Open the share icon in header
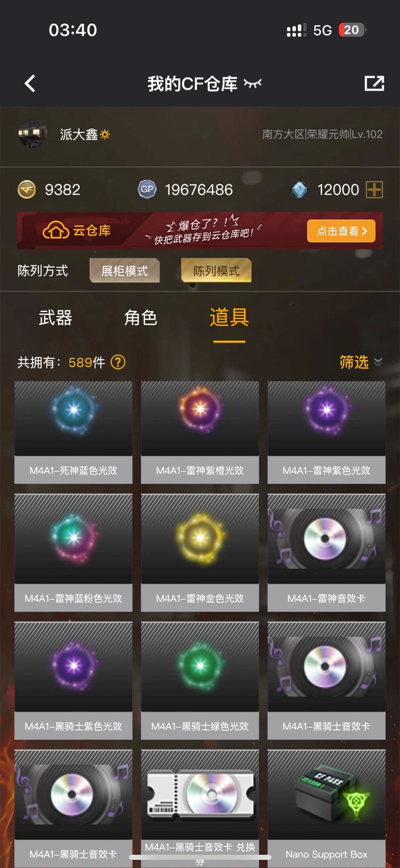The height and width of the screenshot is (868, 400). point(374,83)
